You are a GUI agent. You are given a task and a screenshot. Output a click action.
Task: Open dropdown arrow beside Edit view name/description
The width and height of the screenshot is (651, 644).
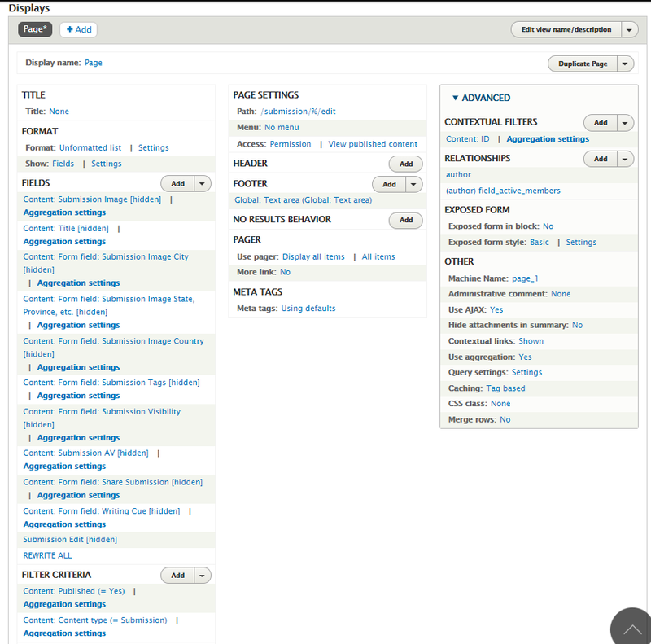click(629, 29)
